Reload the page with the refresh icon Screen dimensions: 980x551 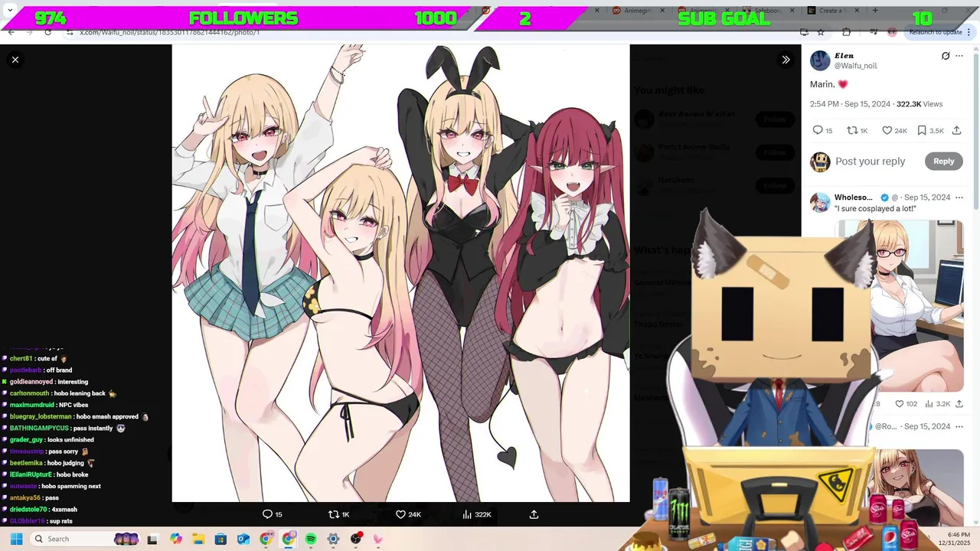pos(47,32)
